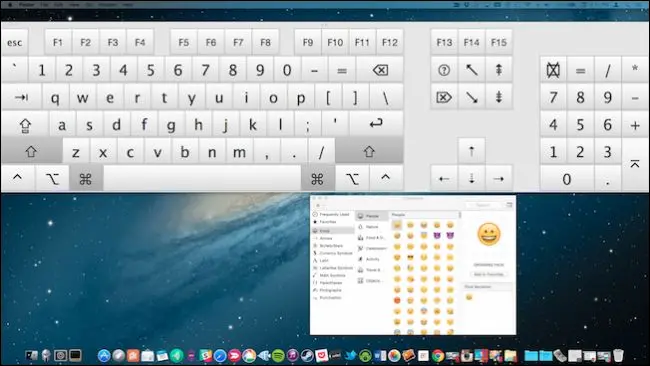
Task: Tap the numpad enter key
Action: tap(635, 165)
